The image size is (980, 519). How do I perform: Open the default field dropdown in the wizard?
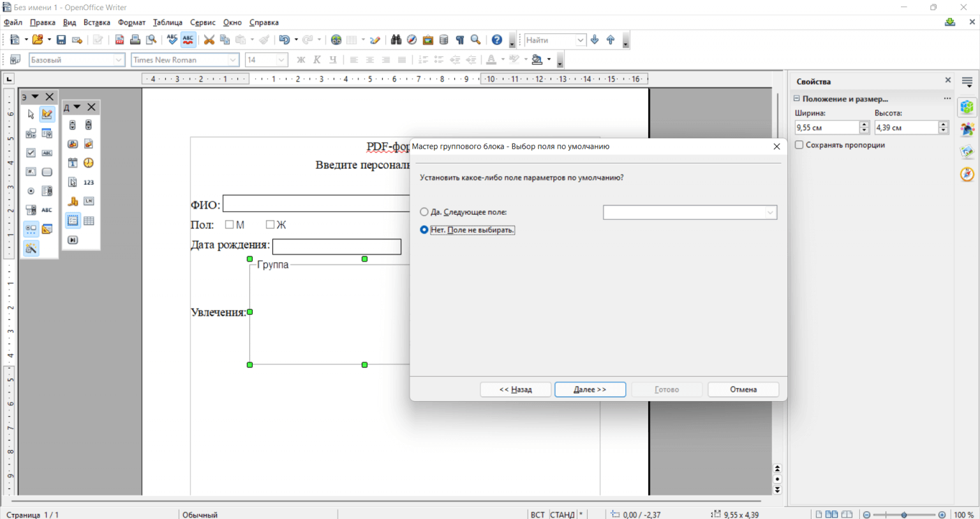click(770, 212)
